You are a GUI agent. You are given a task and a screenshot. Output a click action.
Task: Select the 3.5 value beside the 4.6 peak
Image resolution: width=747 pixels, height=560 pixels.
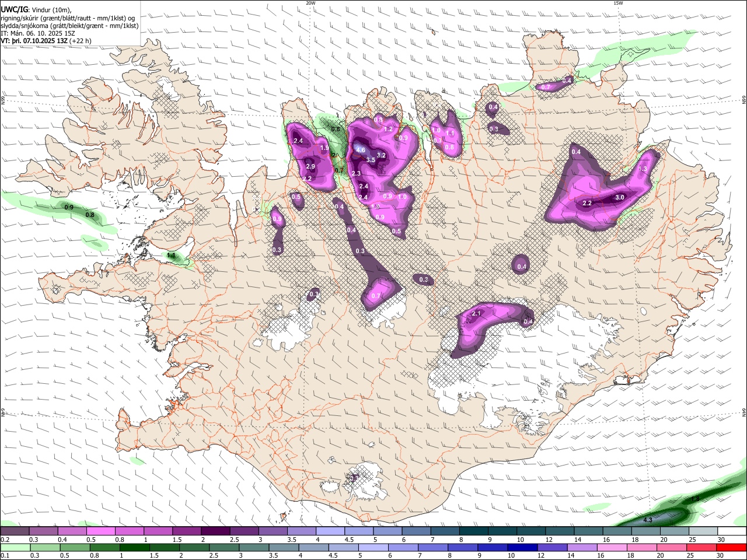[370, 160]
